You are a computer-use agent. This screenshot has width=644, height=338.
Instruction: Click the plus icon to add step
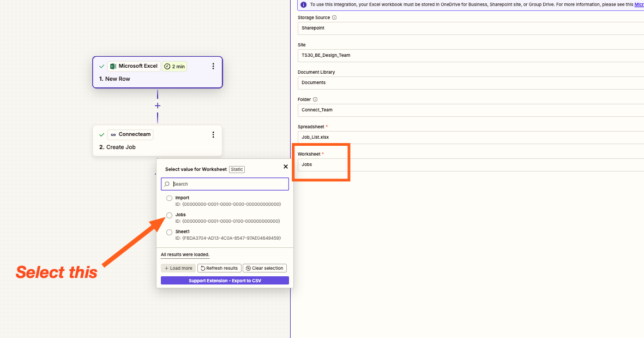click(x=157, y=106)
